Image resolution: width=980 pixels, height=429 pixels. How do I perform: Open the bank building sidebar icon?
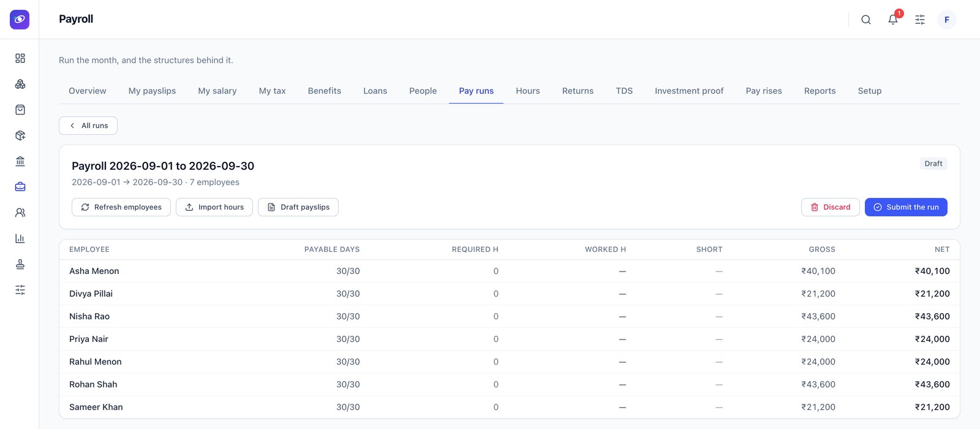pyautogui.click(x=20, y=161)
